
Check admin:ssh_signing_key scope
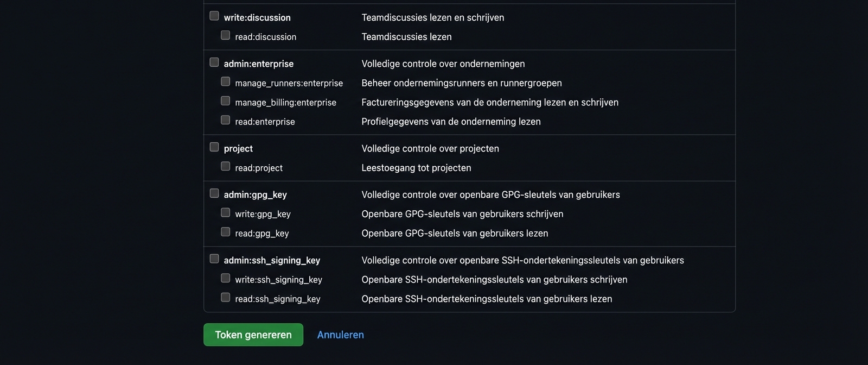click(214, 259)
